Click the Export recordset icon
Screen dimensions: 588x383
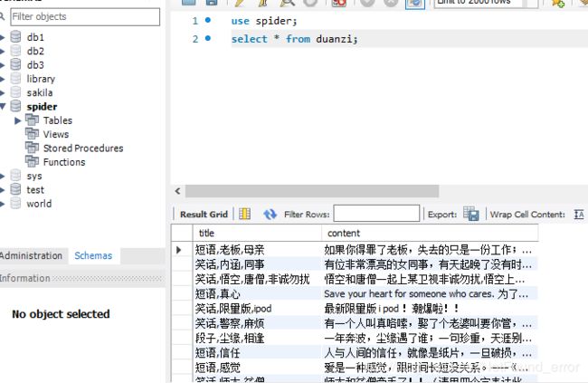pyautogui.click(x=471, y=214)
